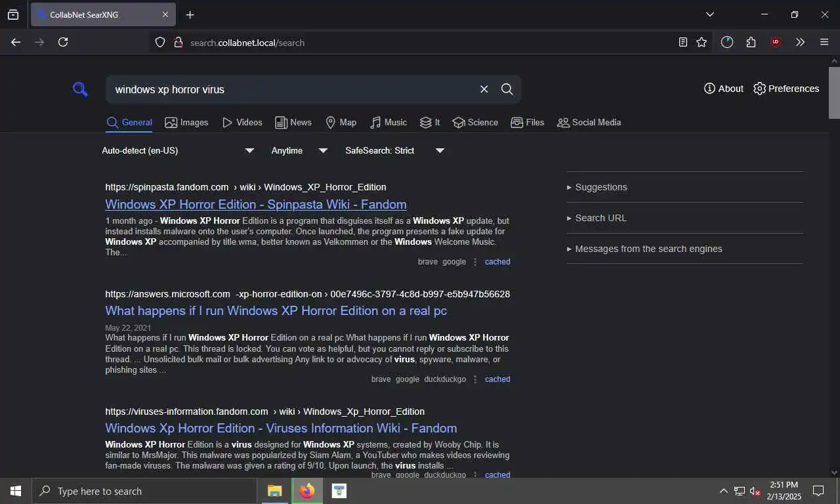
Task: Open the Windows Start menu
Action: [x=15, y=491]
